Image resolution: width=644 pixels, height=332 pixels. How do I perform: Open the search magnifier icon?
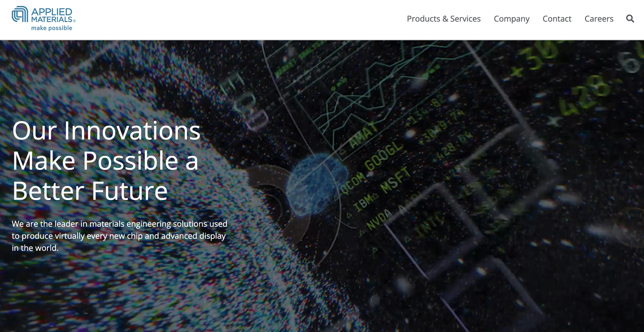point(630,19)
